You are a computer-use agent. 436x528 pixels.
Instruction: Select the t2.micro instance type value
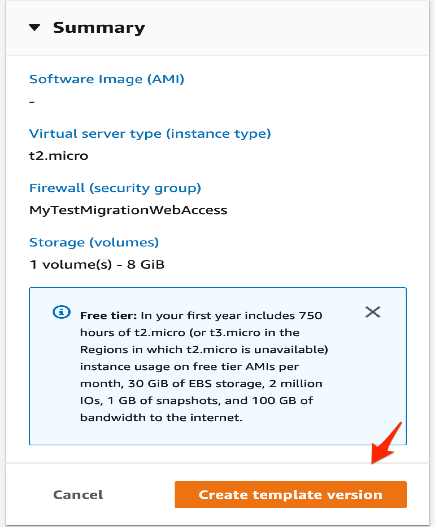click(x=59, y=156)
